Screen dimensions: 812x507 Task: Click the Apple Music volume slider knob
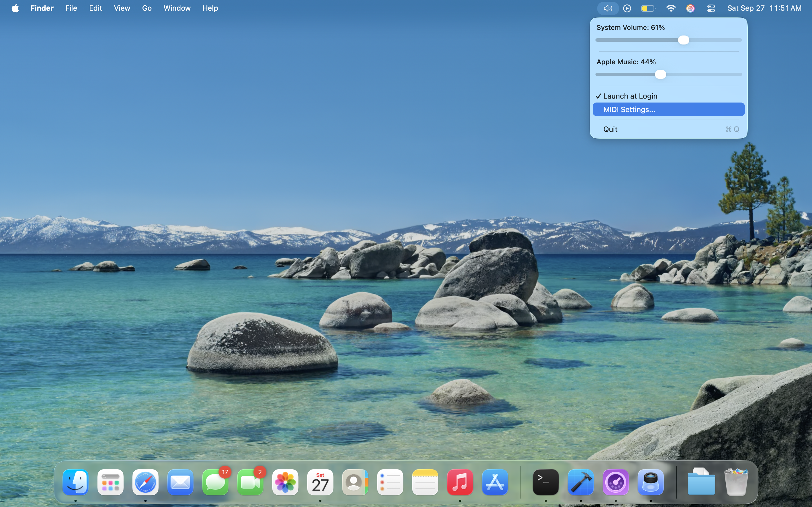coord(660,74)
